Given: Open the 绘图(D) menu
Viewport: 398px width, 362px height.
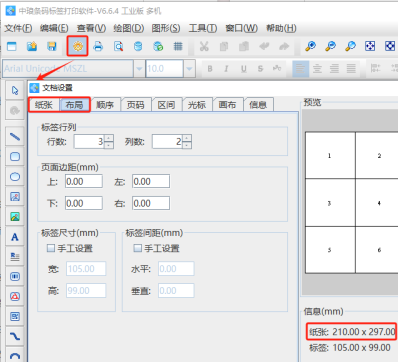Looking at the screenshot, I should [x=129, y=28].
